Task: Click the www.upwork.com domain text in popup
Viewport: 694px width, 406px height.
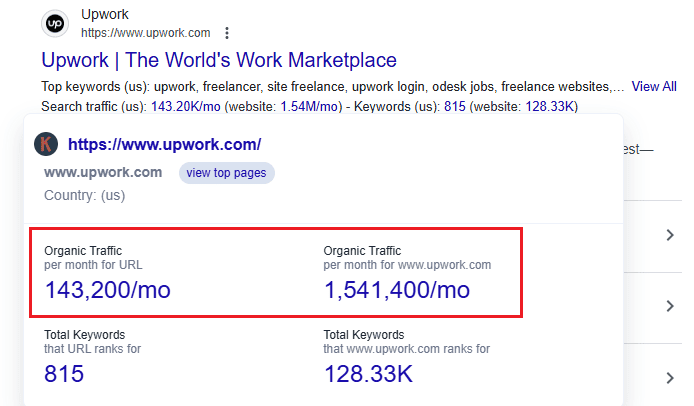Action: tap(103, 172)
